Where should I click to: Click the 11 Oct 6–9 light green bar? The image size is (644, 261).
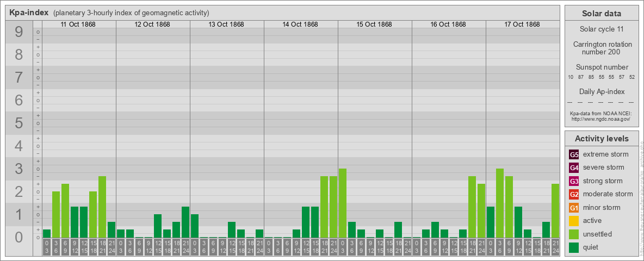pyautogui.click(x=65, y=210)
